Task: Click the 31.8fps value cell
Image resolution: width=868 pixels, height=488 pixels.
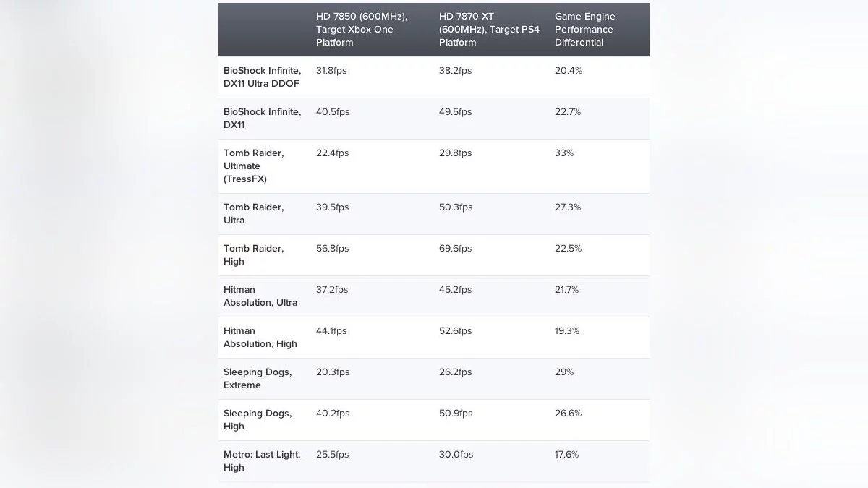Action: 333,71
